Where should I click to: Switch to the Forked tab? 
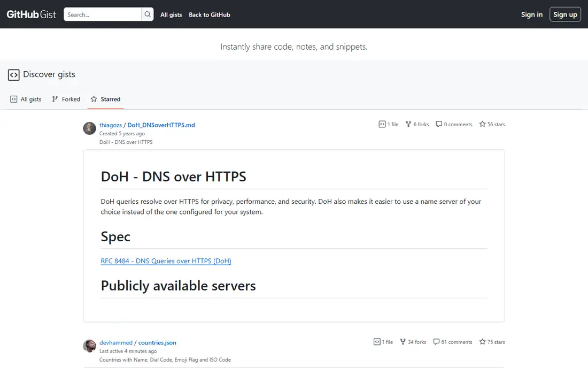tap(66, 99)
